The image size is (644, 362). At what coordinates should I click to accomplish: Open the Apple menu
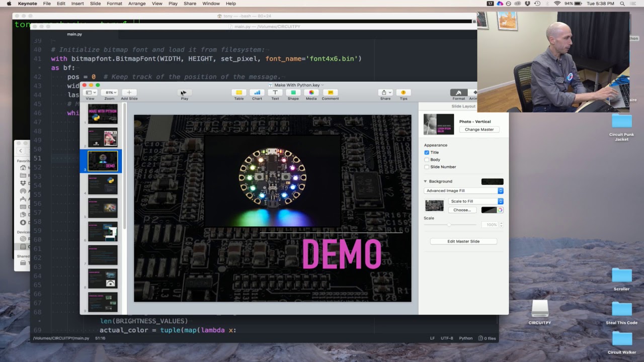[9, 4]
